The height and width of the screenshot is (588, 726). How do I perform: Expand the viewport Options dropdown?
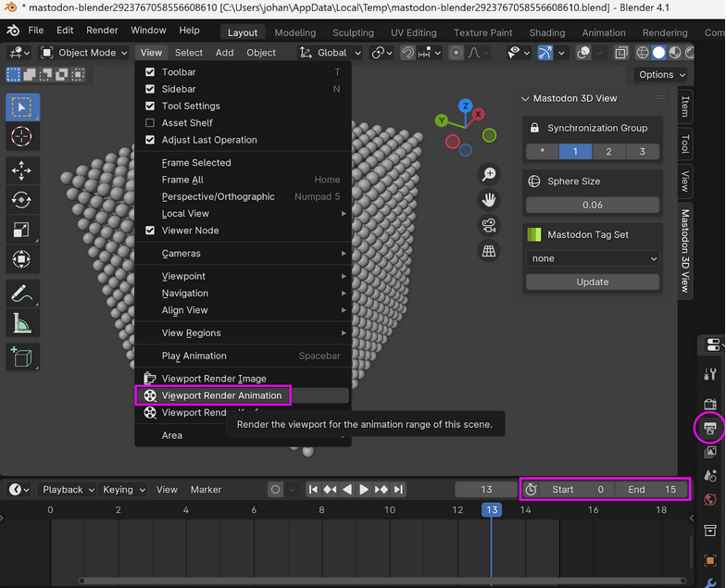coord(660,74)
